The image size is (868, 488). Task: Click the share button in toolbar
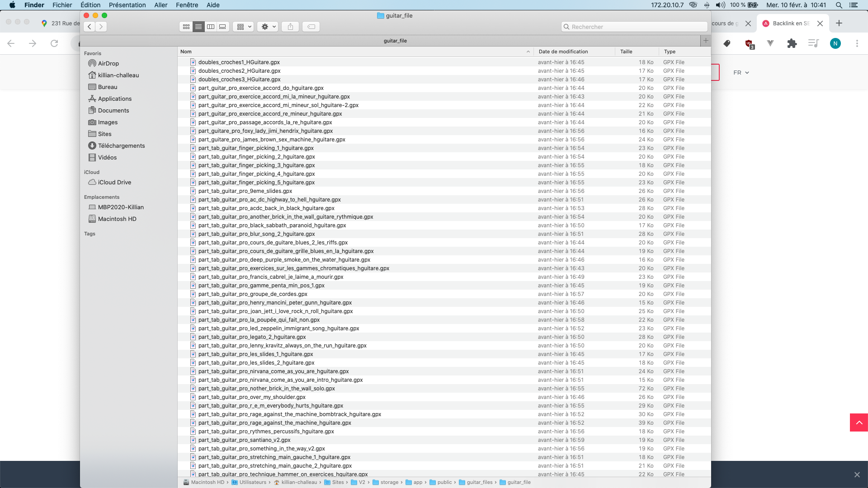[290, 27]
